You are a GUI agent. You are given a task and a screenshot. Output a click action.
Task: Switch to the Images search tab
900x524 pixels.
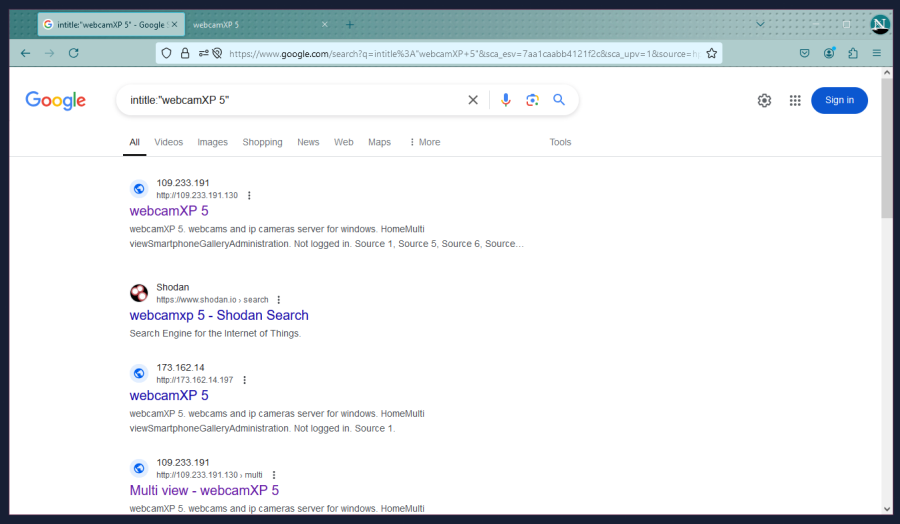point(212,142)
